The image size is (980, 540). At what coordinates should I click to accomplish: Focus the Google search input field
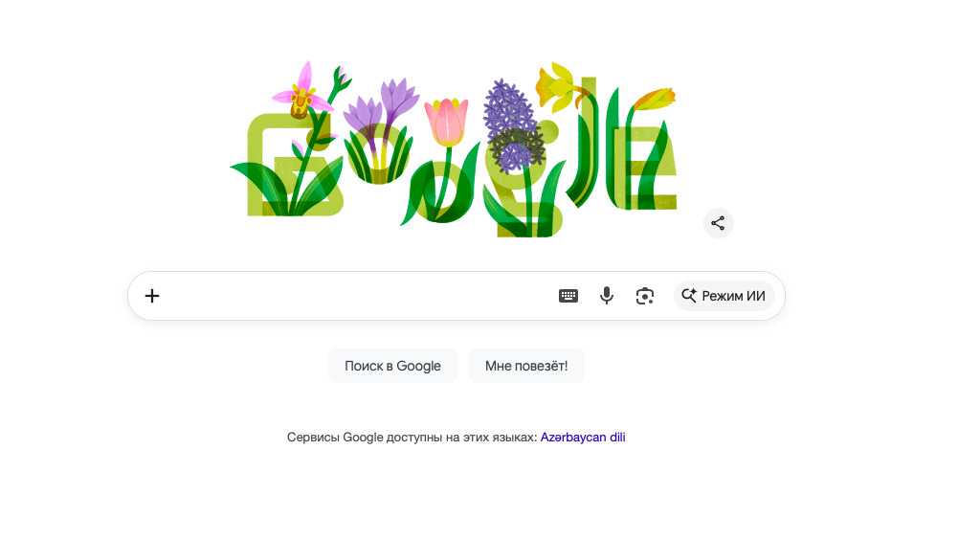pos(354,296)
